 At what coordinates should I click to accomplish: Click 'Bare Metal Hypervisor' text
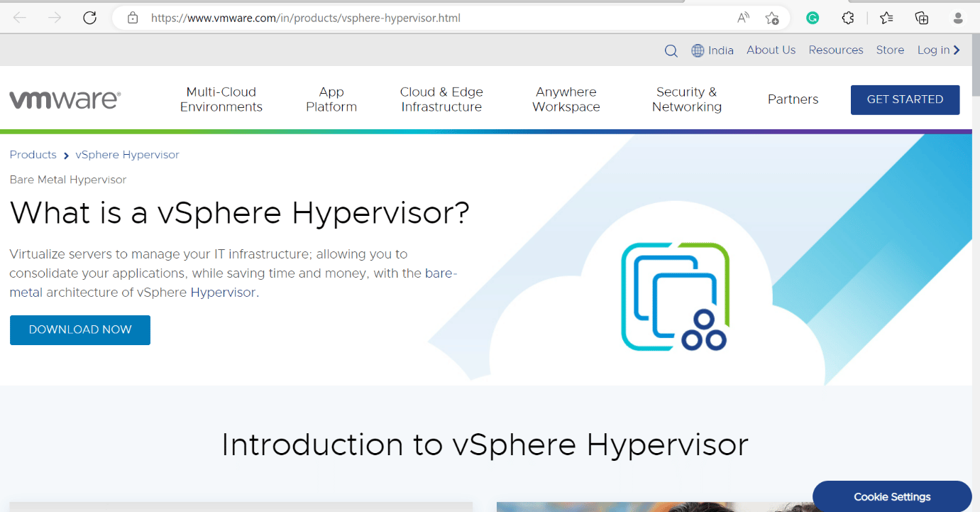point(68,180)
